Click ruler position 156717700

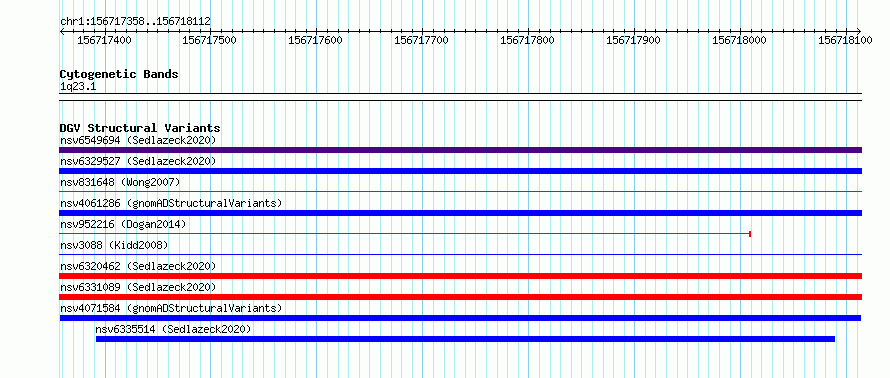click(x=422, y=40)
